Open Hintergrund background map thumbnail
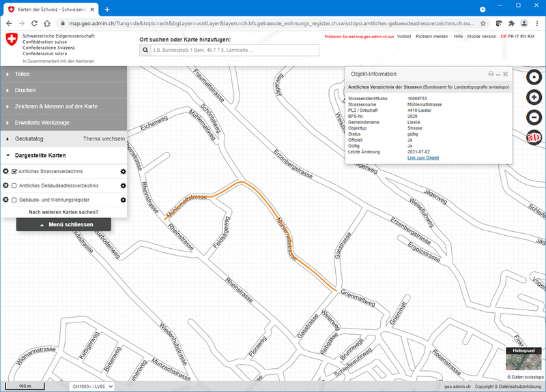 (523, 359)
